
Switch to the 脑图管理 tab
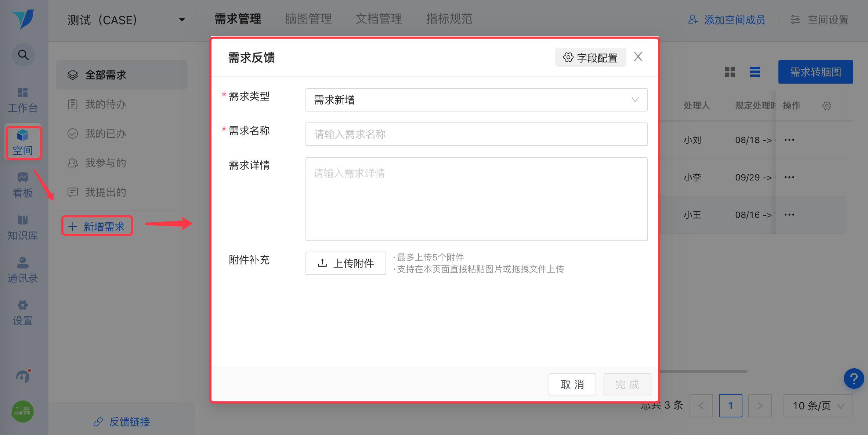click(x=308, y=19)
